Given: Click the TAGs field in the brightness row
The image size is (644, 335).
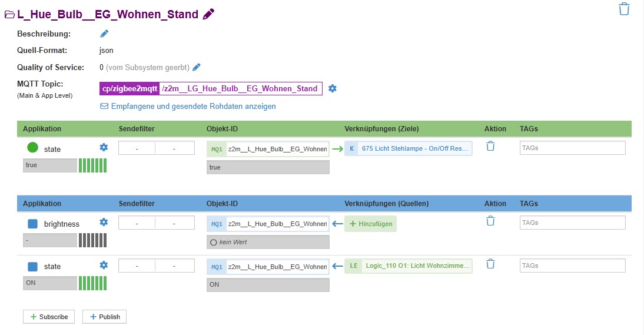Looking at the screenshot, I should click(x=572, y=223).
